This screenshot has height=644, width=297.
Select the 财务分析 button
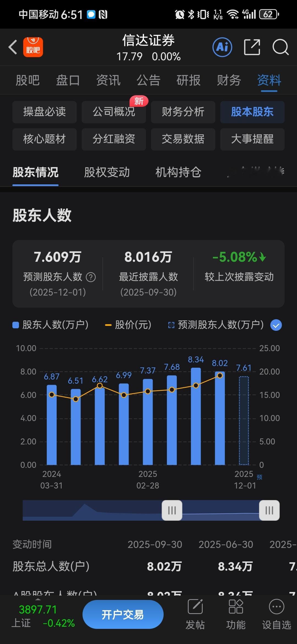[183, 112]
